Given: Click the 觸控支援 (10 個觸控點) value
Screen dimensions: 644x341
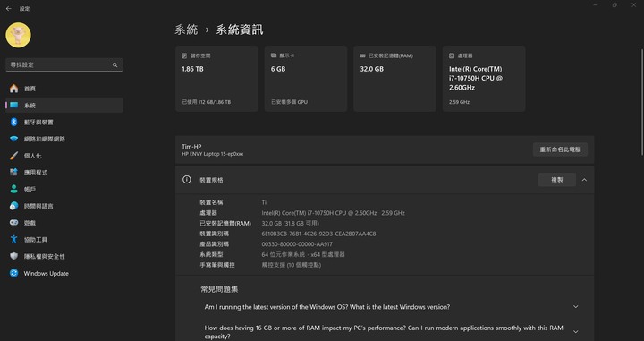Looking at the screenshot, I should pyautogui.click(x=292, y=265).
